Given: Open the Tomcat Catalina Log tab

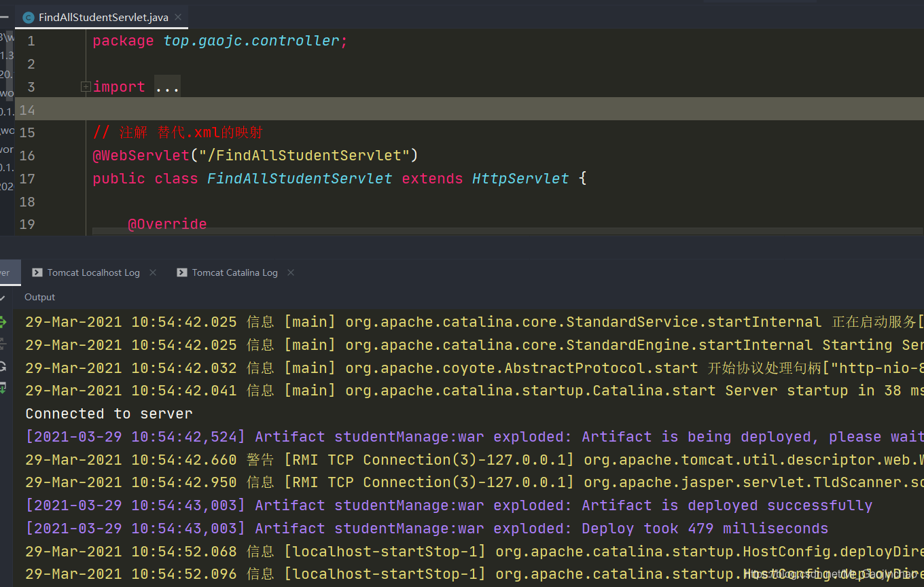Looking at the screenshot, I should click(234, 272).
